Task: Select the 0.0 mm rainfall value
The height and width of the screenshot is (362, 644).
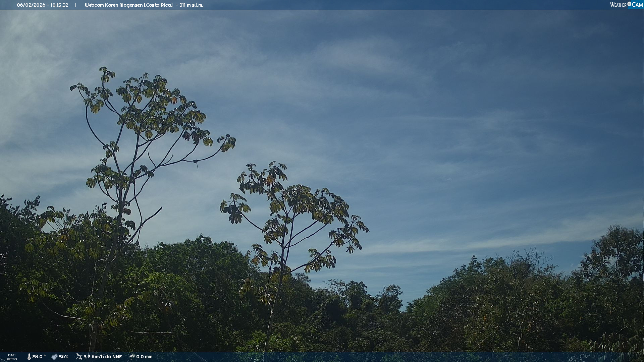Action: click(144, 357)
